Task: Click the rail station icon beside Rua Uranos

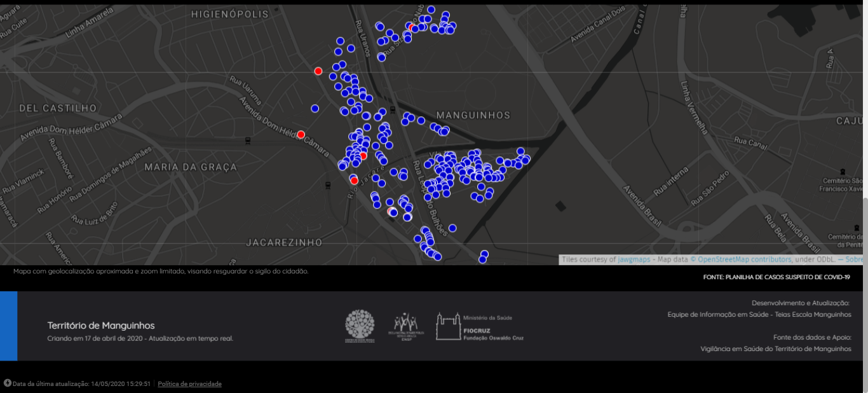Action: 391,109
